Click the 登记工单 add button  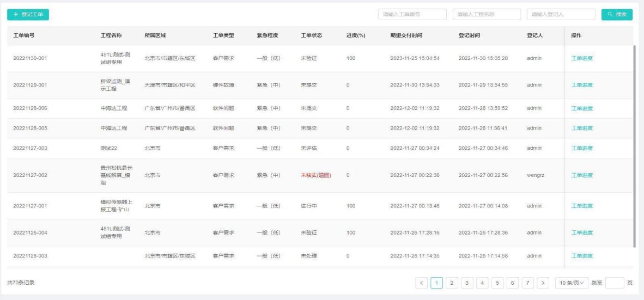coord(28,14)
